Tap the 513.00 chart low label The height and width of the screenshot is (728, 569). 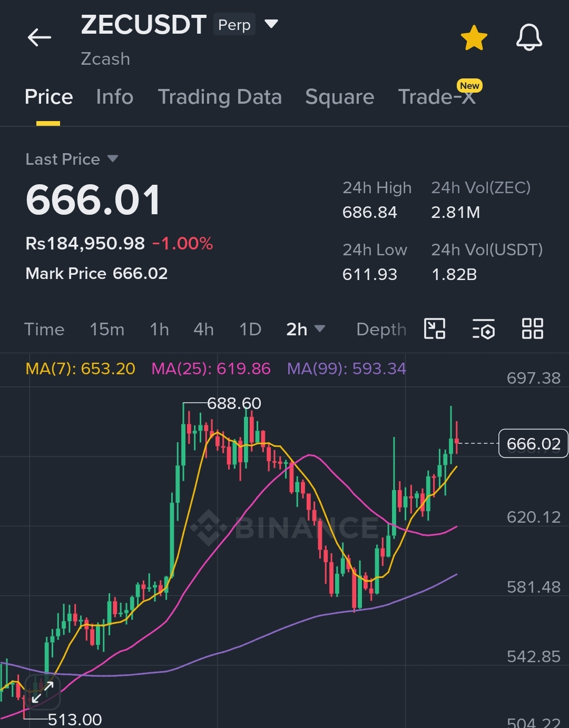pyautogui.click(x=75, y=719)
